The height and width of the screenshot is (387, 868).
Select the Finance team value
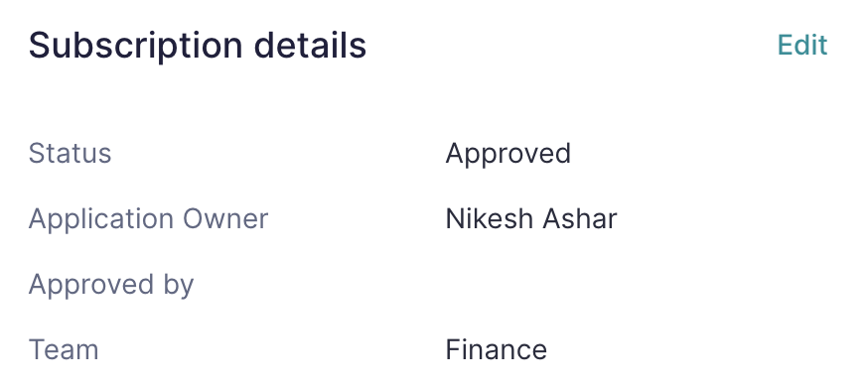[x=496, y=350]
